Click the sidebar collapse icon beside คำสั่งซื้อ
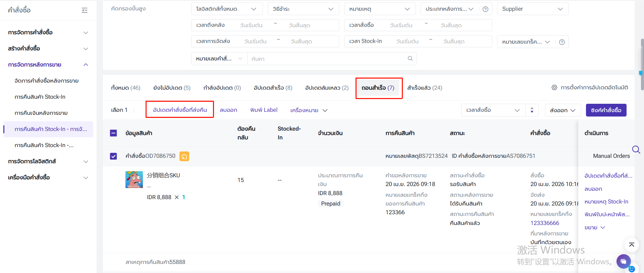Screen dimensions: 644x273 coord(85,10)
